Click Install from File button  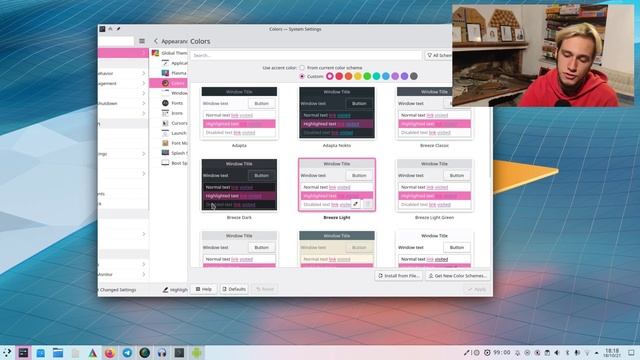pyautogui.click(x=398, y=276)
